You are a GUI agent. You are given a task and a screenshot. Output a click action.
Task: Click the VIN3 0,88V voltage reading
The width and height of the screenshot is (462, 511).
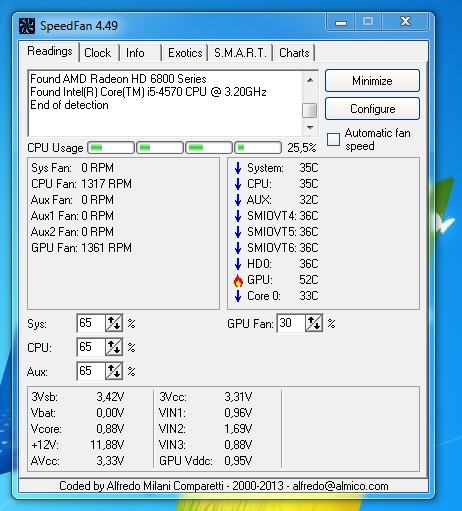pyautogui.click(x=205, y=445)
